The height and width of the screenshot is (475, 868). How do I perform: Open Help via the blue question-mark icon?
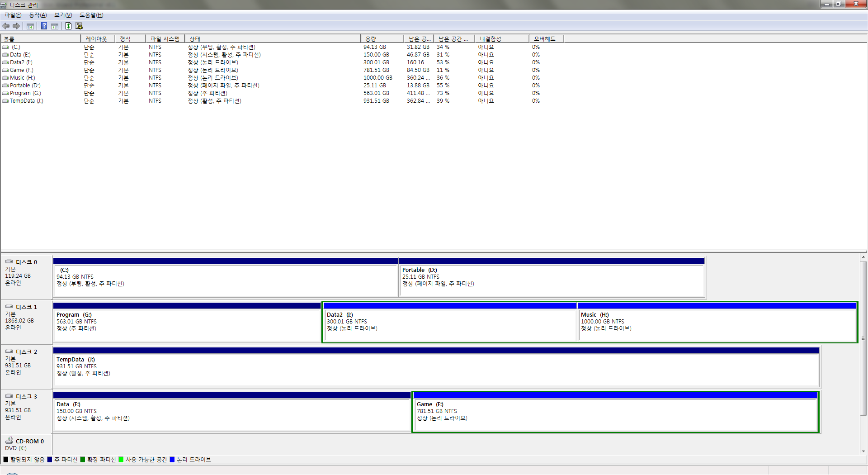click(x=44, y=26)
